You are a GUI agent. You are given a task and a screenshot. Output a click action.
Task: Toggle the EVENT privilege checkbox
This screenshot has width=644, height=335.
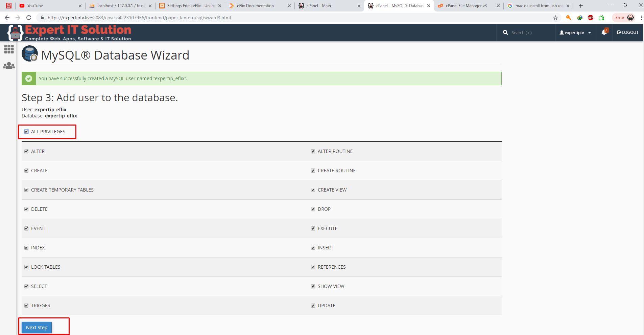[26, 228]
